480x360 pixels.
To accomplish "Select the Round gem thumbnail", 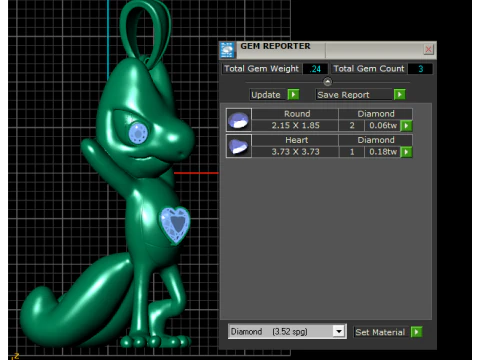I will pyautogui.click(x=239, y=120).
